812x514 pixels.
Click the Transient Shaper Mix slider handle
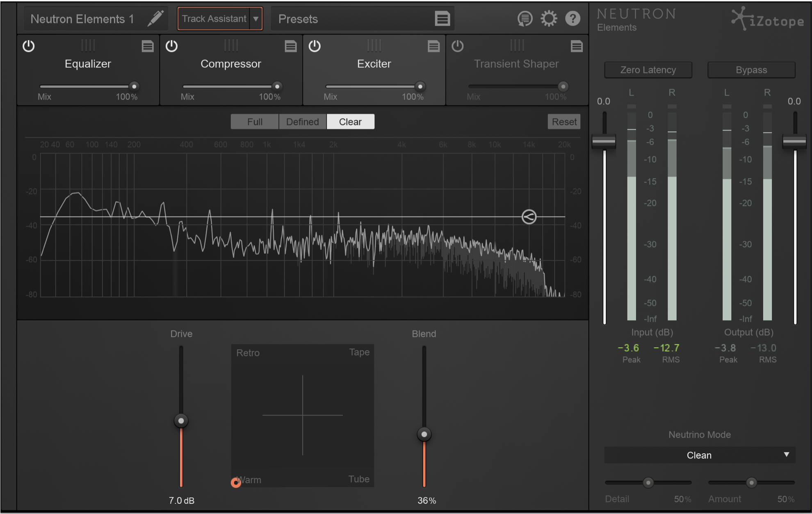(x=563, y=86)
